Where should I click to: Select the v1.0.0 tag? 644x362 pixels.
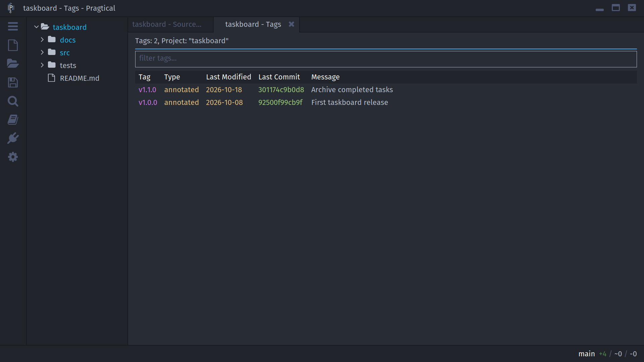pos(148,103)
